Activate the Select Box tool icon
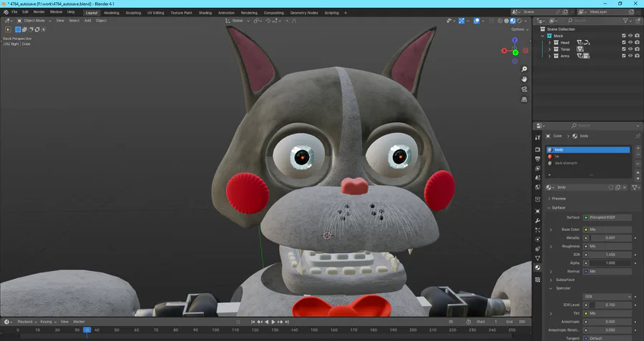 click(x=8, y=29)
